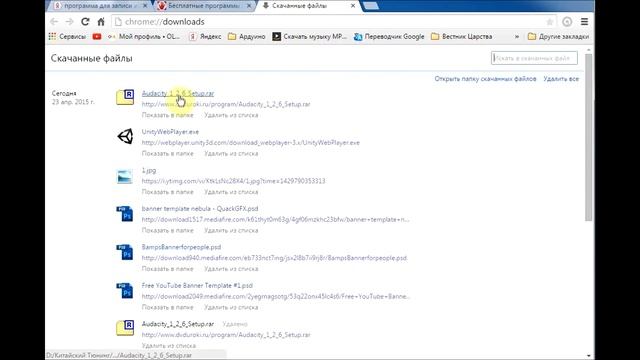Click the vertical scrollbar thumb
640x360 pixels.
coord(588,137)
